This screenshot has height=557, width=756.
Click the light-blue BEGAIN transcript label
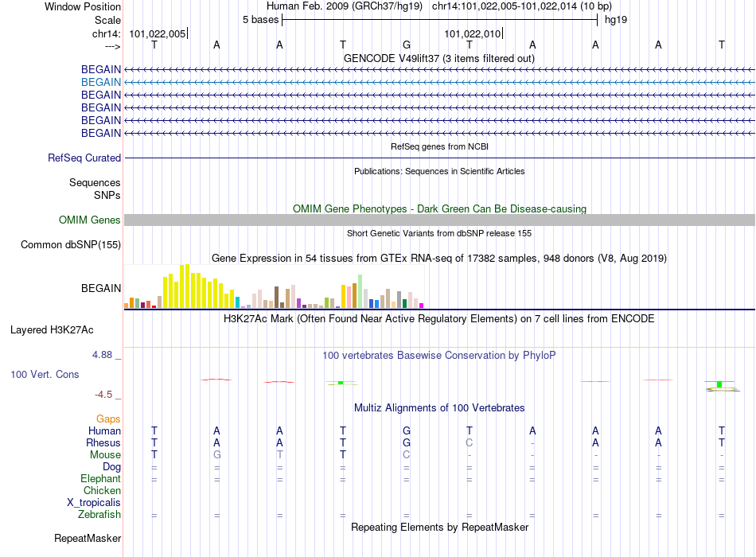(101, 83)
